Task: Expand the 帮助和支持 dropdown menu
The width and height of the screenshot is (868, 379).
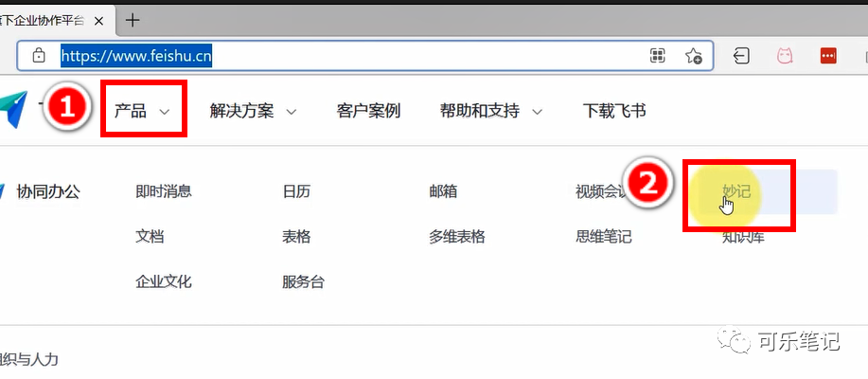Action: pyautogui.click(x=491, y=112)
